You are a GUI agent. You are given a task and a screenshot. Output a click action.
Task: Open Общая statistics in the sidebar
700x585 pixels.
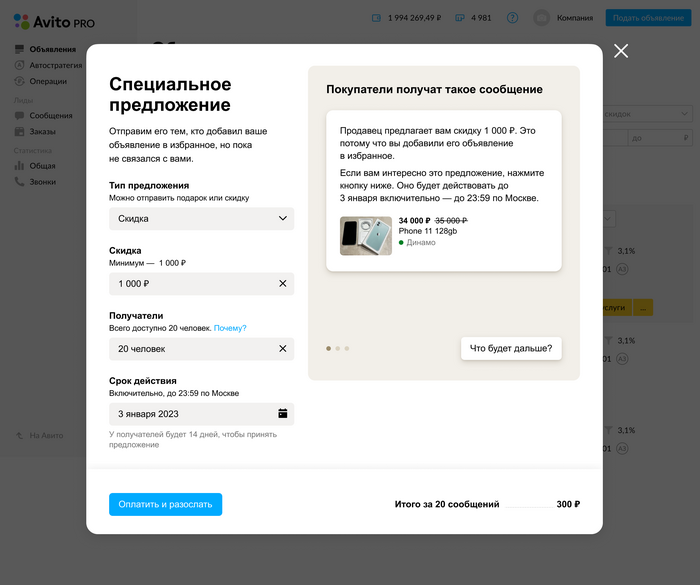pyautogui.click(x=42, y=166)
